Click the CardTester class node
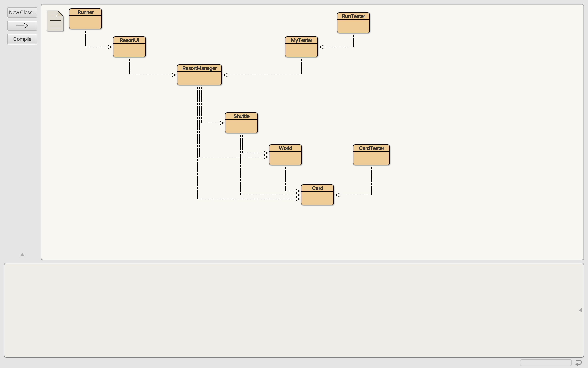Viewport: 588px width, 368px height. (371, 154)
